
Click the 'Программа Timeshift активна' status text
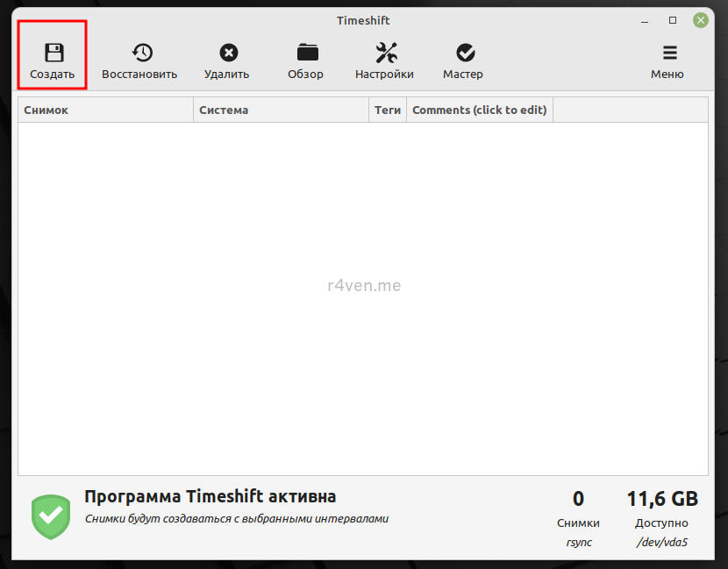coord(210,497)
